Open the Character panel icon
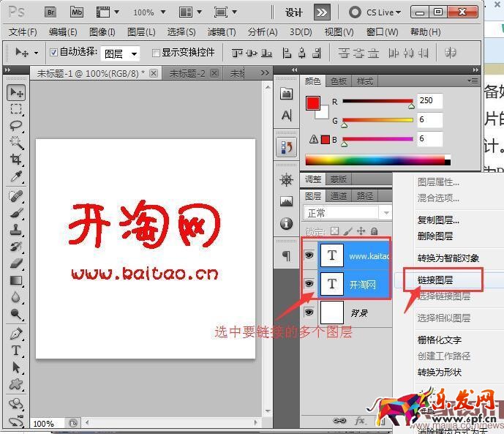Image resolution: width=504 pixels, height=434 pixels. [287, 115]
